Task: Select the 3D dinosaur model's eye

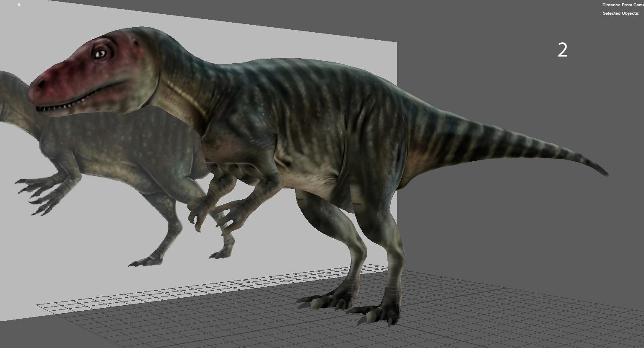Action: pos(101,54)
